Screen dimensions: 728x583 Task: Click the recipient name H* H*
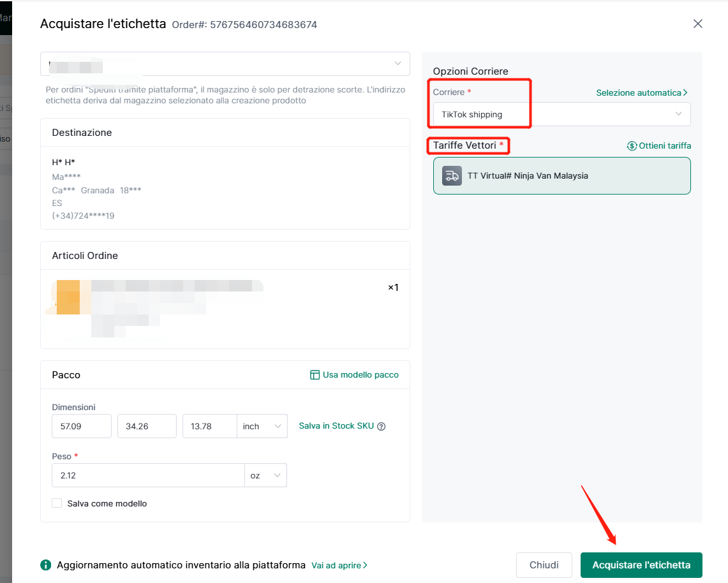[x=64, y=162]
